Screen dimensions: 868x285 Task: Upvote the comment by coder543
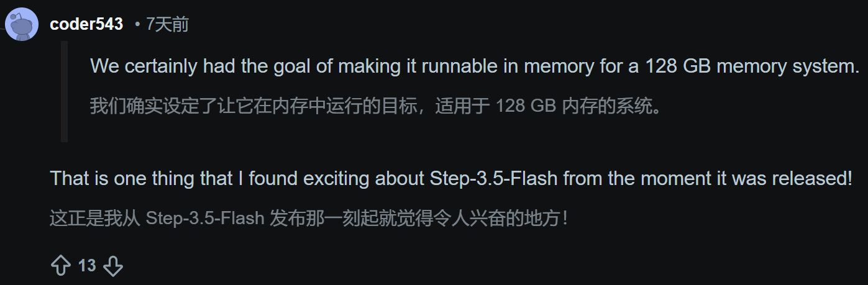[x=60, y=266]
